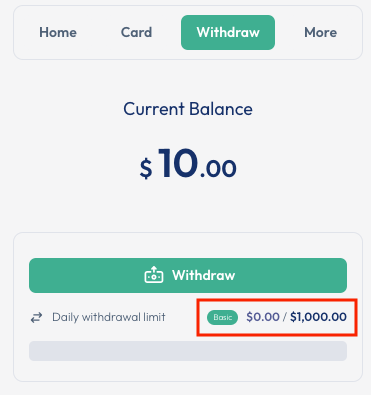Screen dimensions: 371x395
Task: Click the slash between limit amounts
Action: click(285, 317)
